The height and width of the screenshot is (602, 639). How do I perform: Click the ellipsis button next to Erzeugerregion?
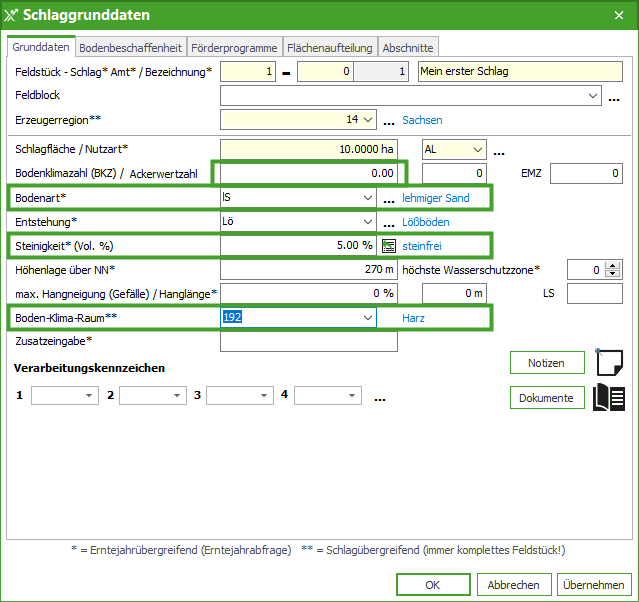click(x=389, y=120)
